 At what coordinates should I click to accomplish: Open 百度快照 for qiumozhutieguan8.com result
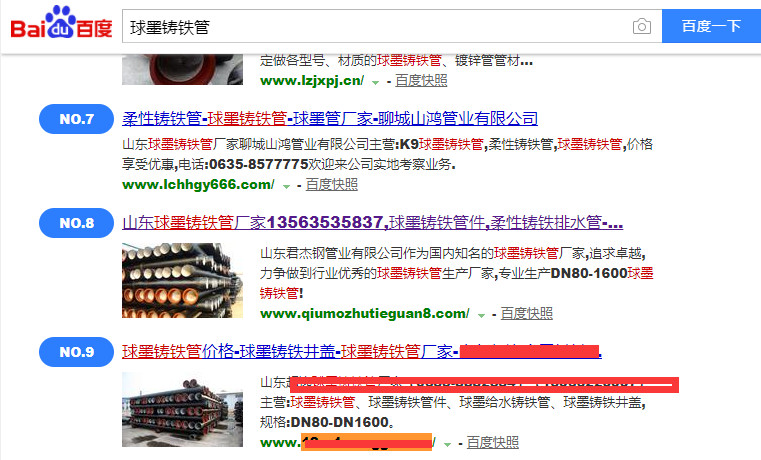click(527, 313)
